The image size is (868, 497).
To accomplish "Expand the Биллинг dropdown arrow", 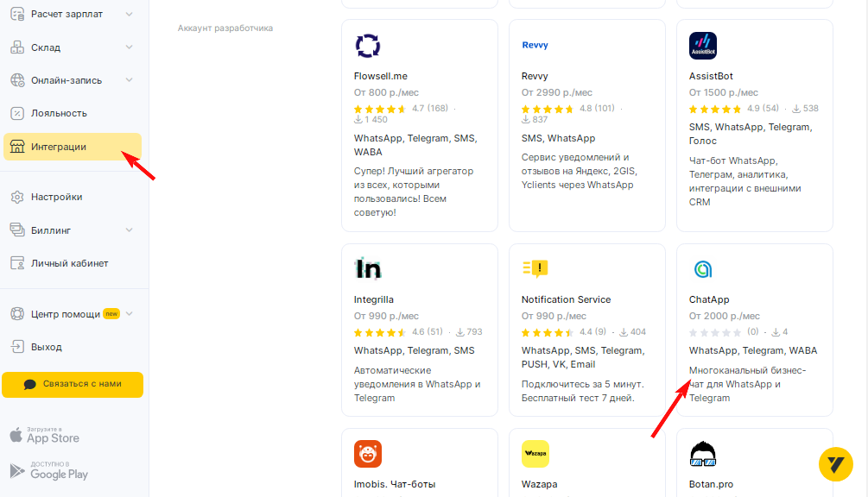I will pos(130,230).
